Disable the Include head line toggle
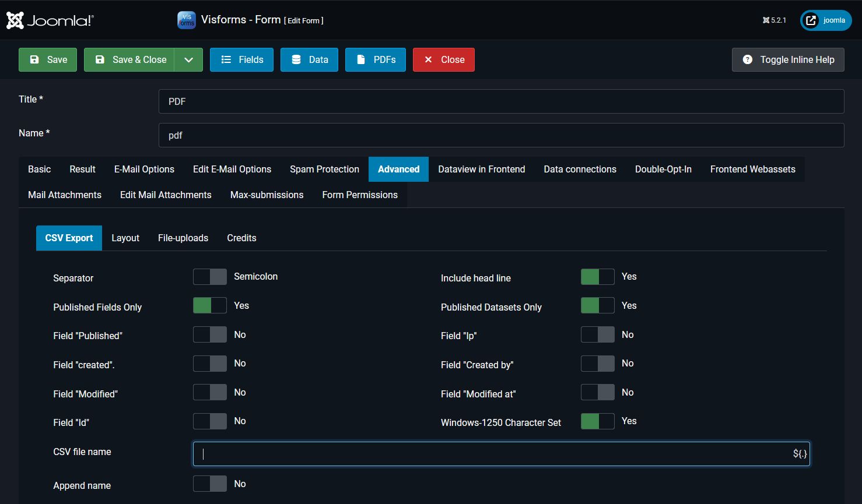This screenshot has width=862, height=504. tap(597, 277)
